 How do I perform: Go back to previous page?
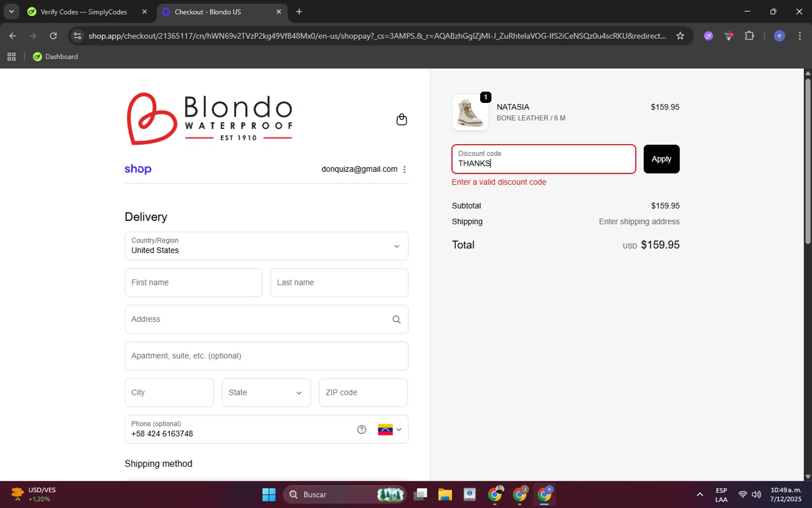click(12, 36)
